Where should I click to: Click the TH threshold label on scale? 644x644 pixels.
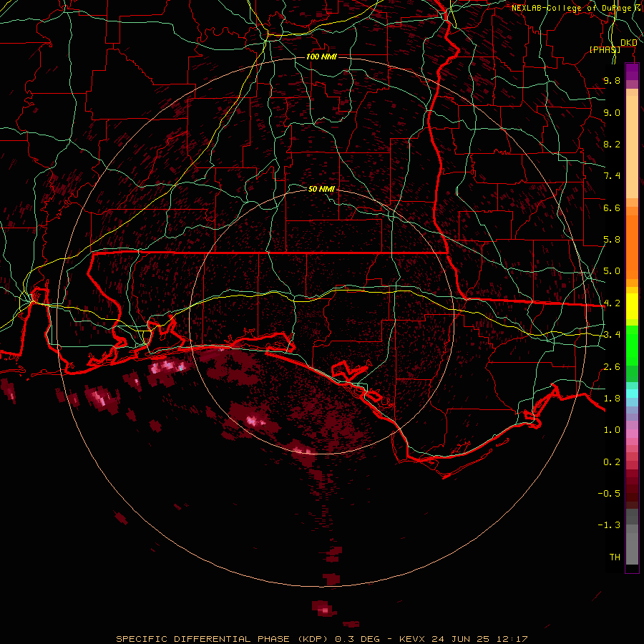pyautogui.click(x=615, y=557)
